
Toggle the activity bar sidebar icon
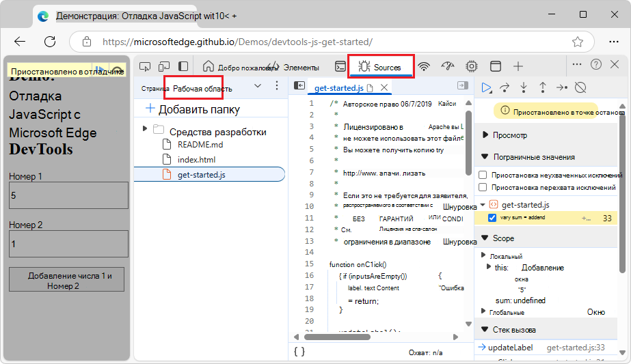pos(183,66)
